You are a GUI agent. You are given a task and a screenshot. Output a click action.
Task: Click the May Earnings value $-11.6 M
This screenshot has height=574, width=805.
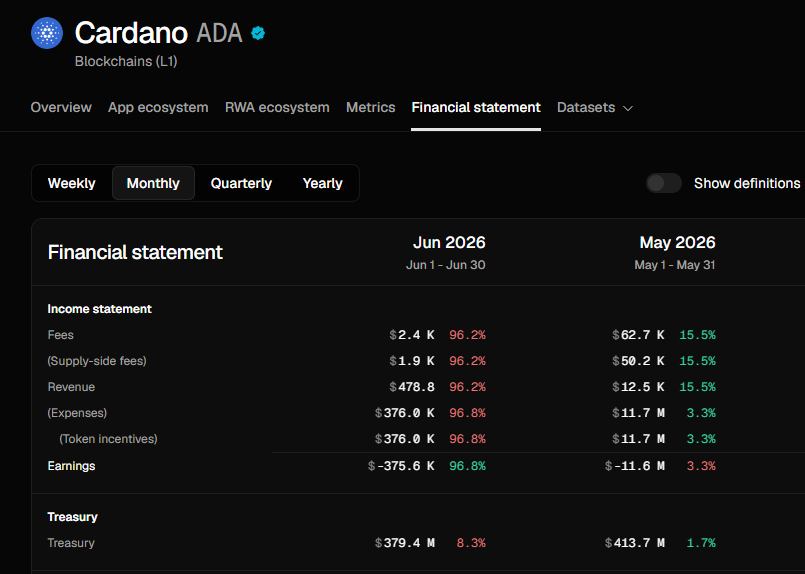coord(635,466)
